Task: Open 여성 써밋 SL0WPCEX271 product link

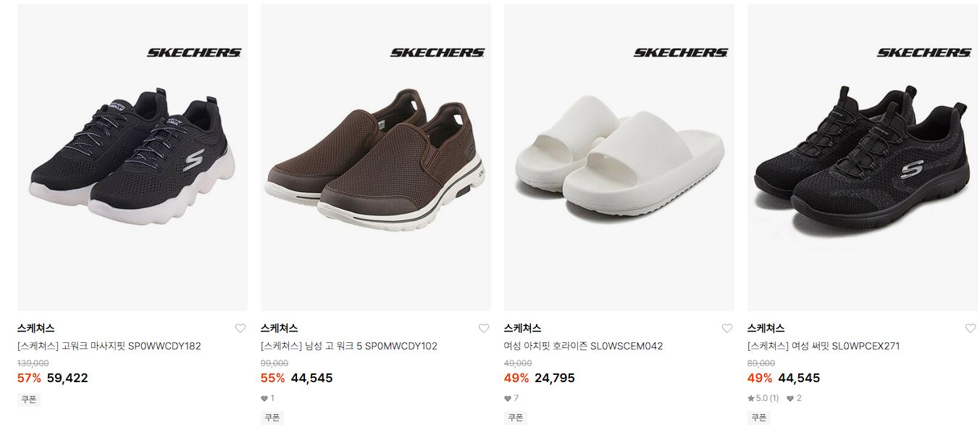Action: 824,346
